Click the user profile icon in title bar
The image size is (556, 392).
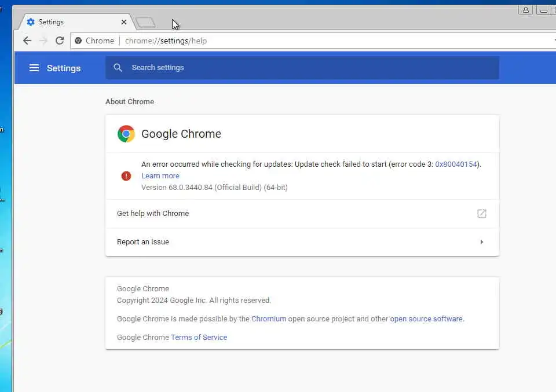525,10
